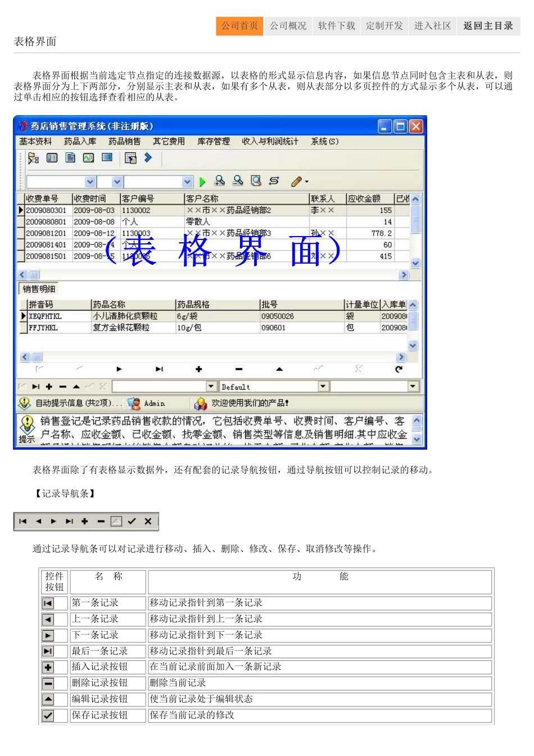Click the 返回主目录 link

(x=488, y=26)
